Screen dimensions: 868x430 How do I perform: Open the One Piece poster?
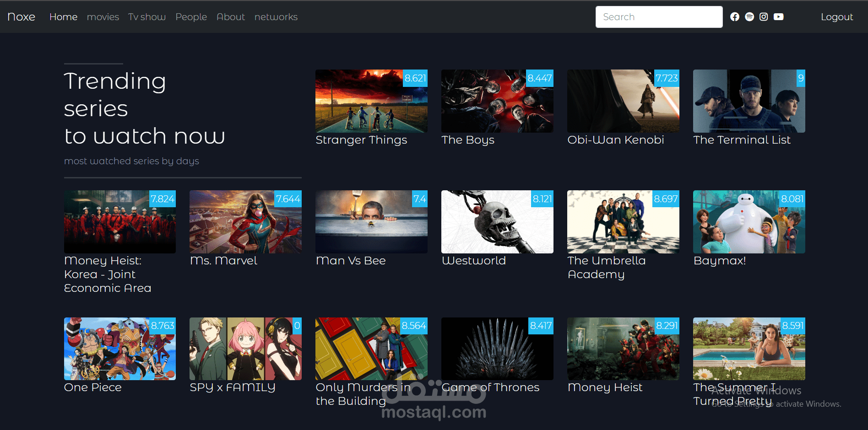(x=120, y=349)
